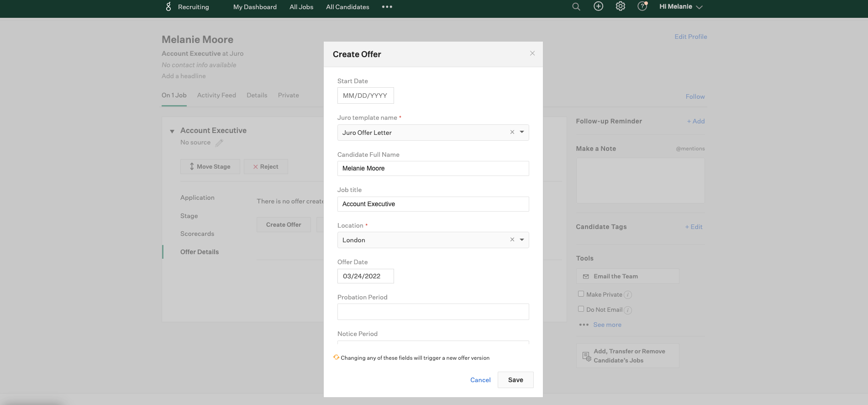The width and height of the screenshot is (868, 405).
Task: Switch to the Details tab
Action: pyautogui.click(x=257, y=95)
